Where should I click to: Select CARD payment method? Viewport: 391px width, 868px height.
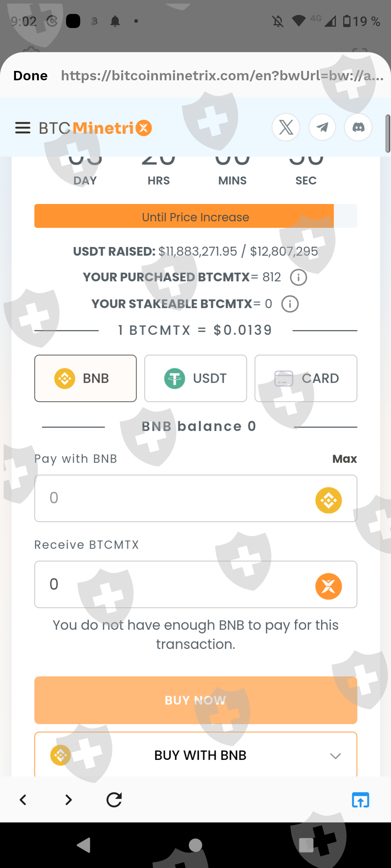[306, 378]
